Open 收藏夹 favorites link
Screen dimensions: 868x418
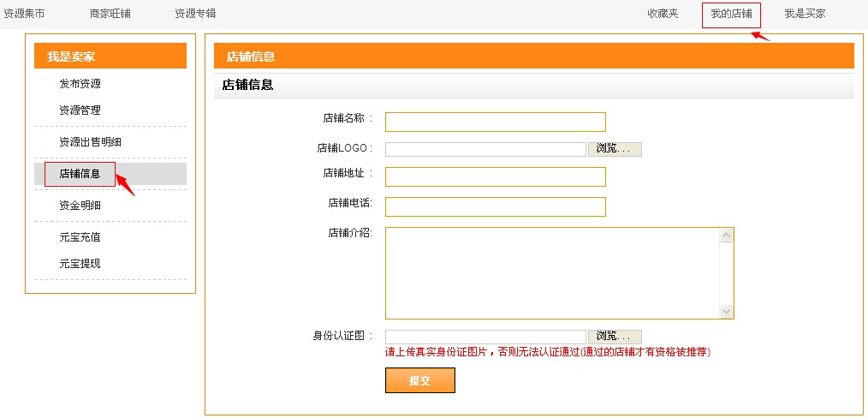pyautogui.click(x=663, y=14)
